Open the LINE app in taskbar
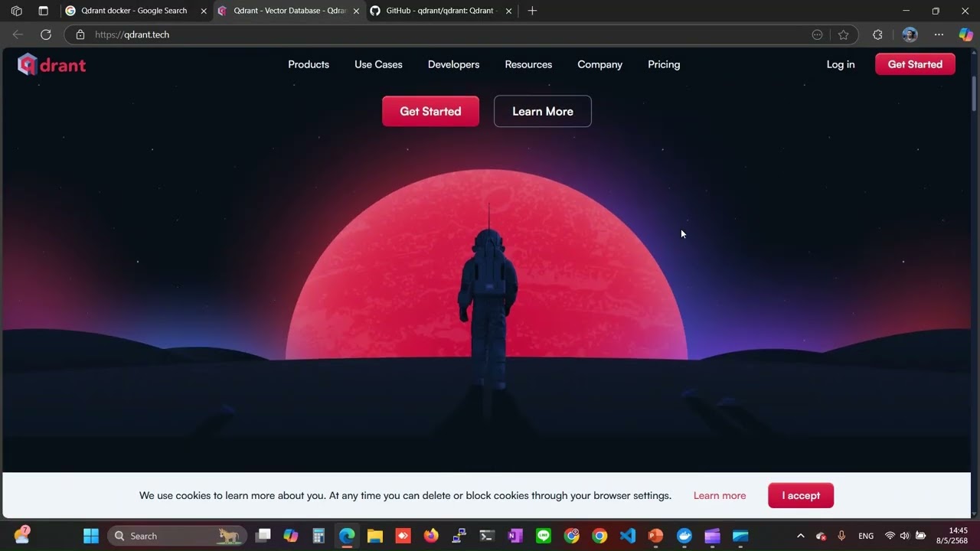The image size is (980, 551). (x=544, y=536)
